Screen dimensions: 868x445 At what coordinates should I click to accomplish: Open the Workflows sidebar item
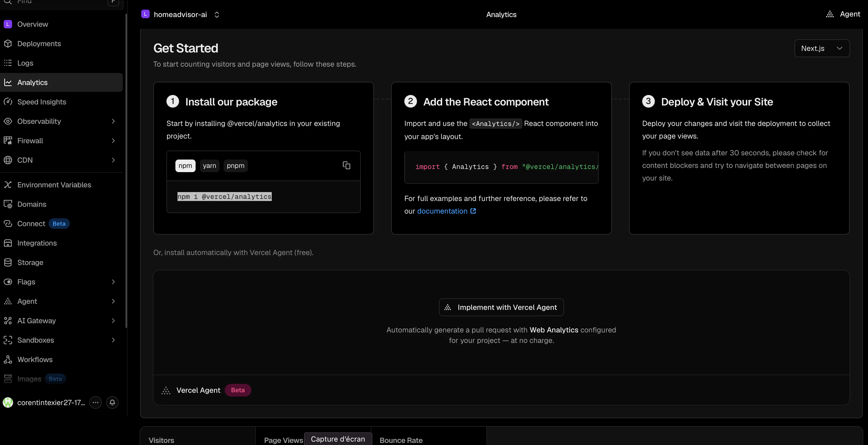(x=61, y=359)
